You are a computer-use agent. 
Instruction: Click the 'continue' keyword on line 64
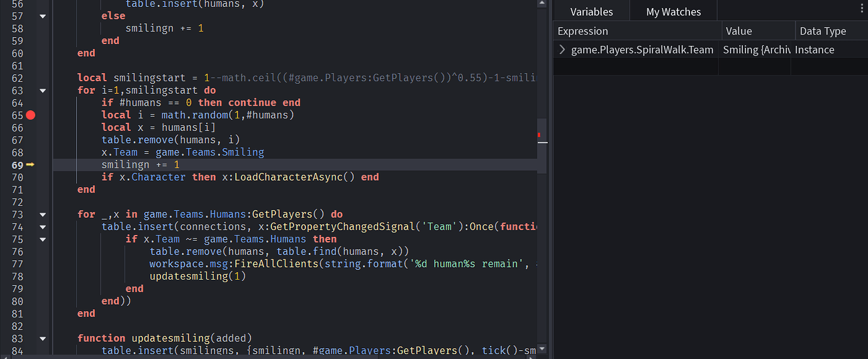point(252,103)
